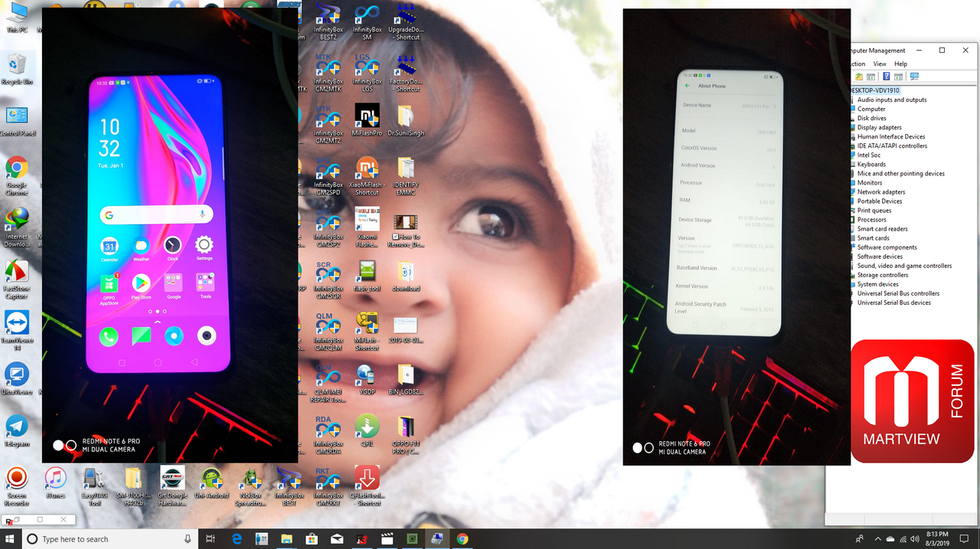Screen dimensions: 980x549
Task: Open the OPPO F11 PRO folder
Action: [x=407, y=435]
